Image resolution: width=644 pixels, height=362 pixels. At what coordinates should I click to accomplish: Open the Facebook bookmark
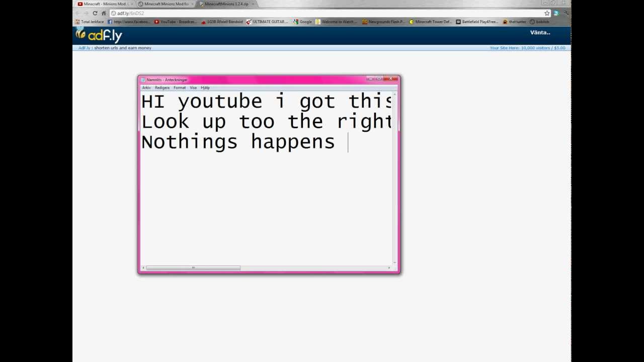pyautogui.click(x=129, y=22)
